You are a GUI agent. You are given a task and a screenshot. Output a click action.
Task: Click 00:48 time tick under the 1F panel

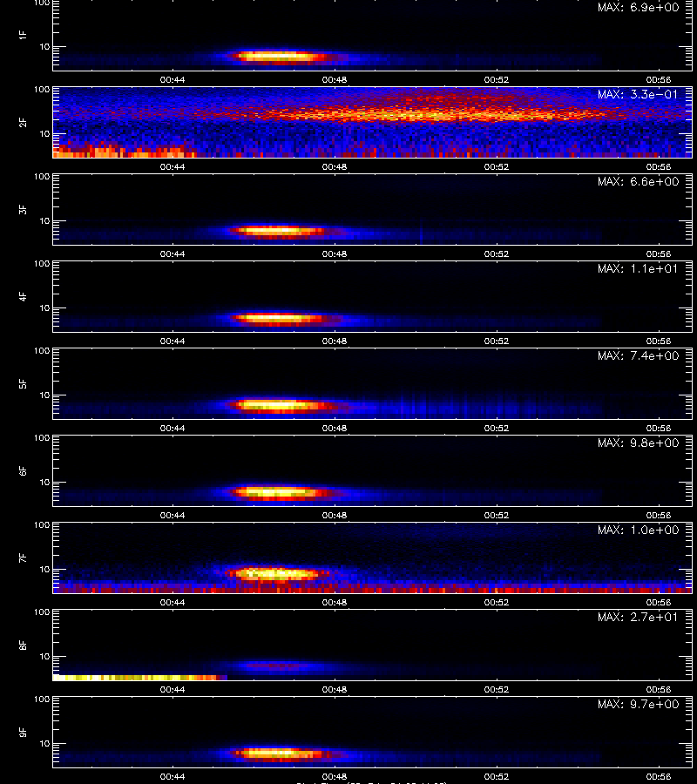pyautogui.click(x=335, y=79)
